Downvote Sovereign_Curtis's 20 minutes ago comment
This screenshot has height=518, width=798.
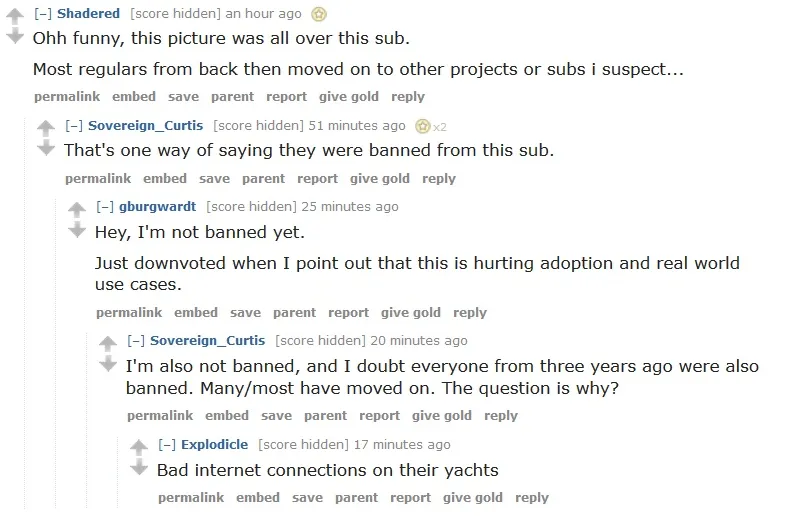[x=108, y=363]
